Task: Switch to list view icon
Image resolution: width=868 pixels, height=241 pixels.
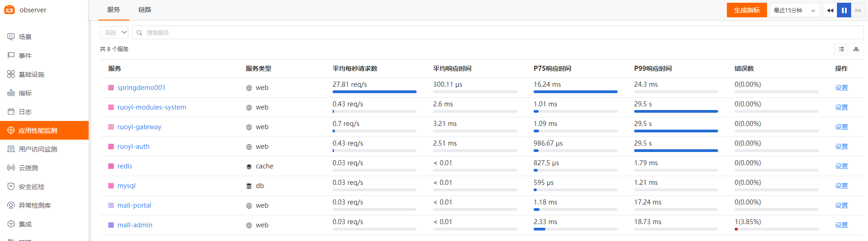Action: tap(841, 49)
